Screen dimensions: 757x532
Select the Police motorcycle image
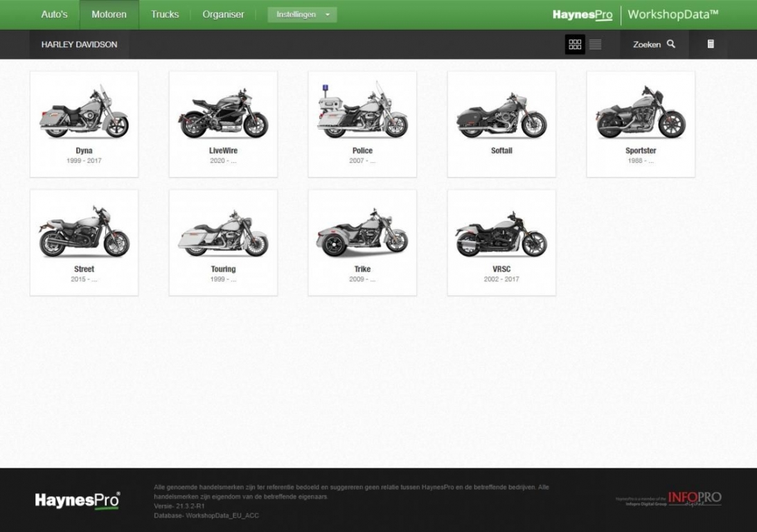(x=362, y=111)
